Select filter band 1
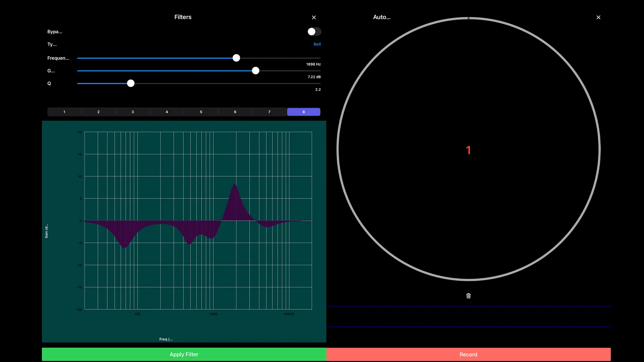 (x=64, y=112)
